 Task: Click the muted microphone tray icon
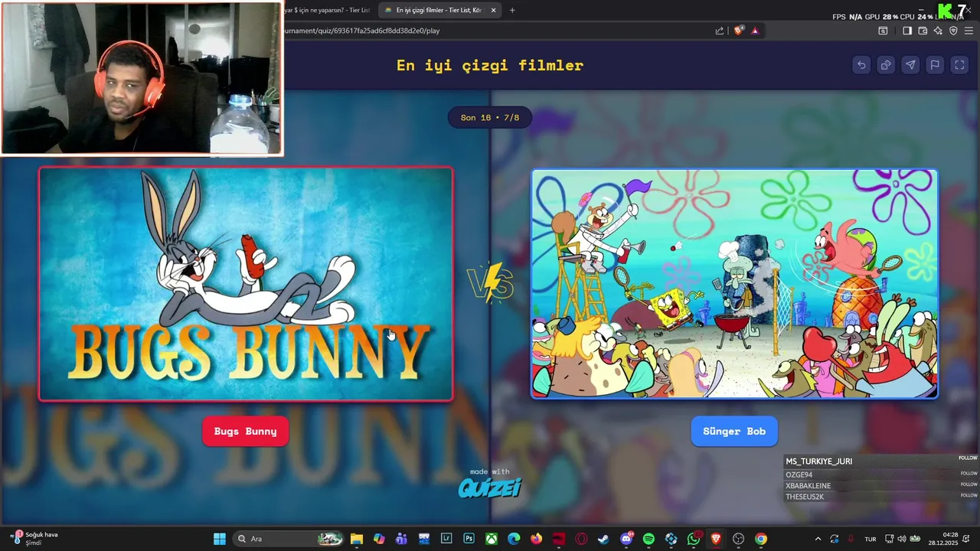851,539
